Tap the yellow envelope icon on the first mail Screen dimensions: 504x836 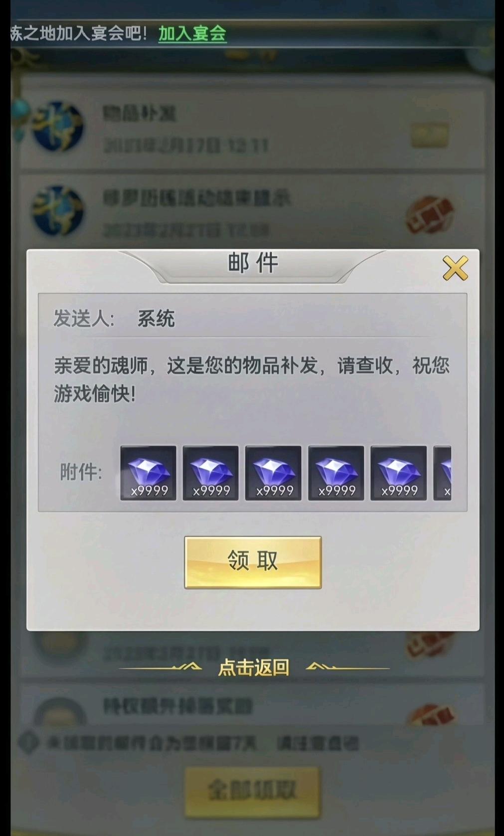pyautogui.click(x=430, y=135)
